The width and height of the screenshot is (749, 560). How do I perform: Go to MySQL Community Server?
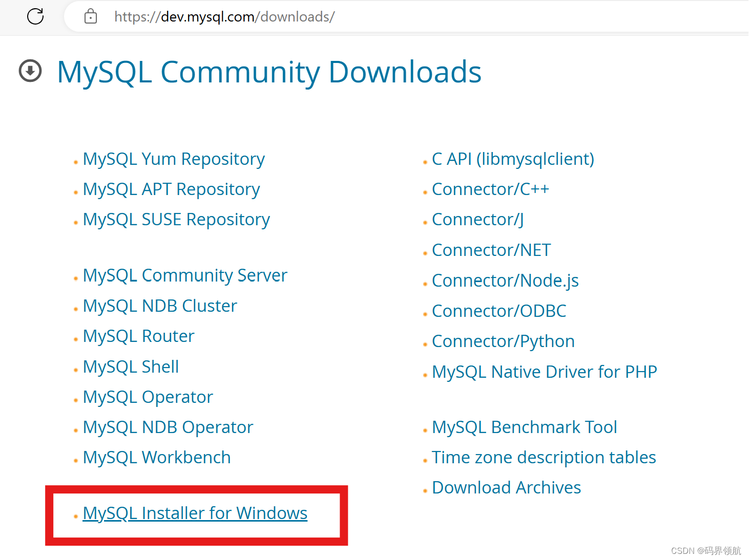[x=185, y=275]
